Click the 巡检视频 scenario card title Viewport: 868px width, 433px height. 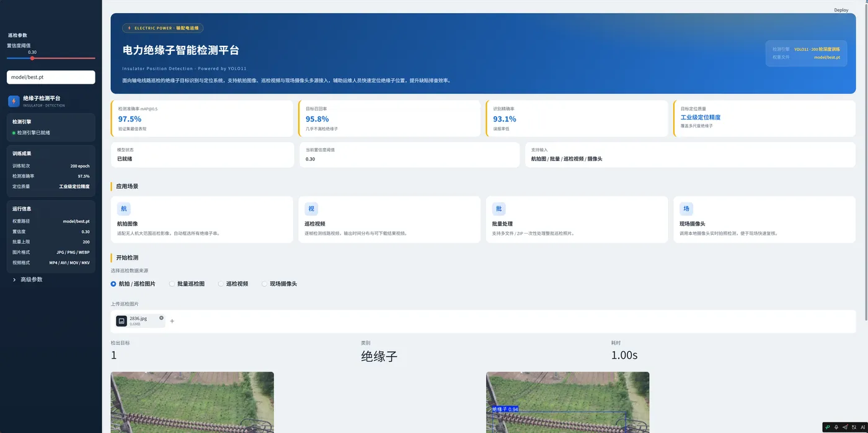pyautogui.click(x=315, y=224)
